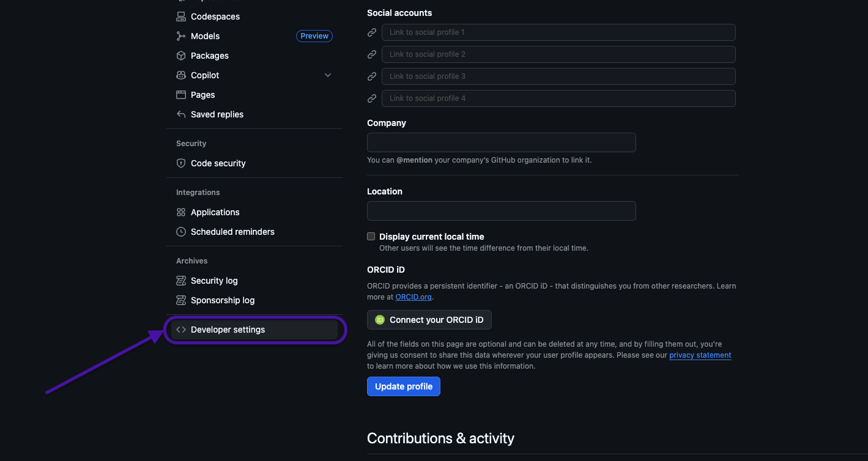Click link icon beside social profile 1
The height and width of the screenshot is (461, 868).
(x=372, y=32)
